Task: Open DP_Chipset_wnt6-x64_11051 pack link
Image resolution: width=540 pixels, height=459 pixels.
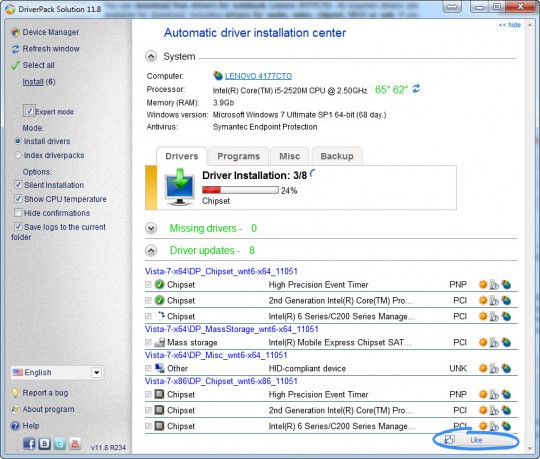Action: coord(221,271)
